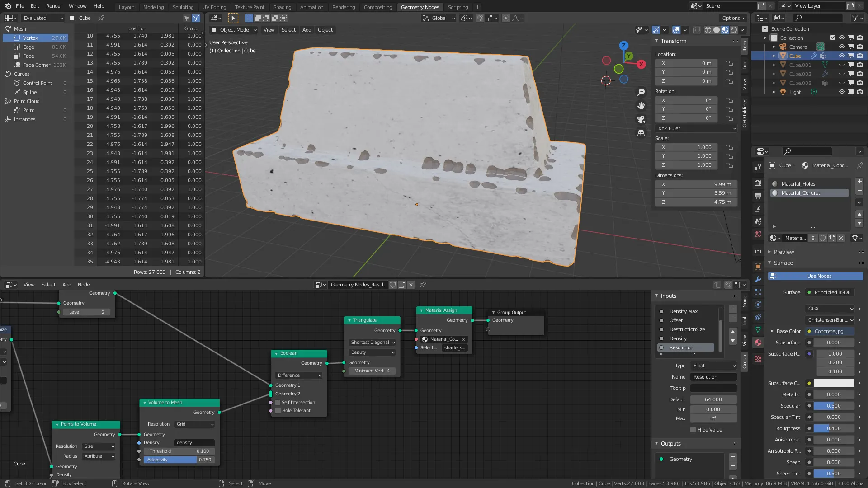Open the Difference operation dropdown
868x488 pixels.
pos(299,375)
